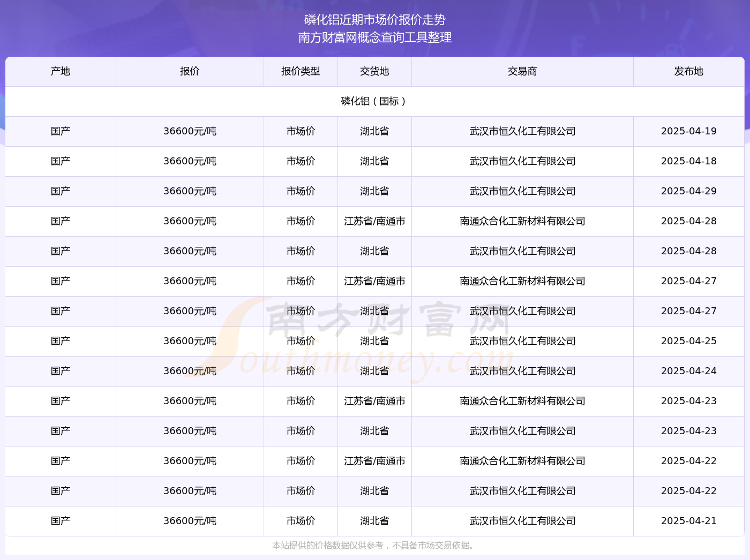Click the date cell 2025-04-18
This screenshot has height=560, width=750.
click(x=689, y=161)
